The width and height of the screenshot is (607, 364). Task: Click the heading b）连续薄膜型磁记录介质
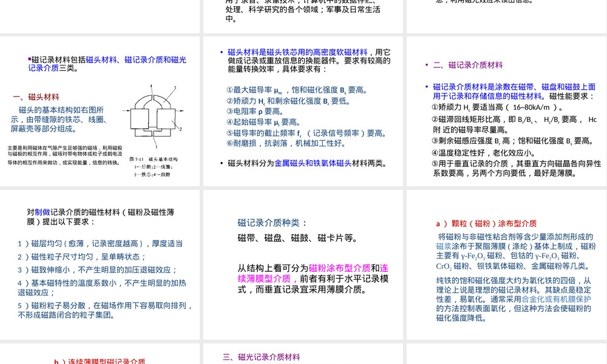(100, 362)
